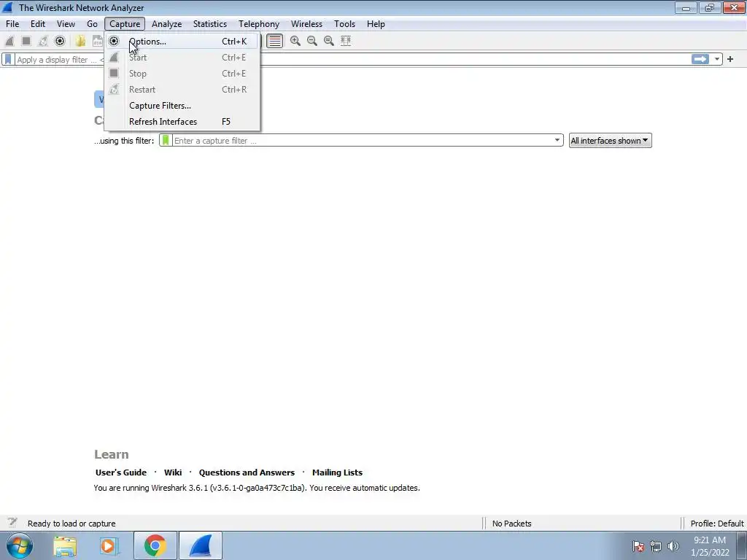Click the display filter bookmark icon
This screenshot has height=560, width=747.
[8, 60]
